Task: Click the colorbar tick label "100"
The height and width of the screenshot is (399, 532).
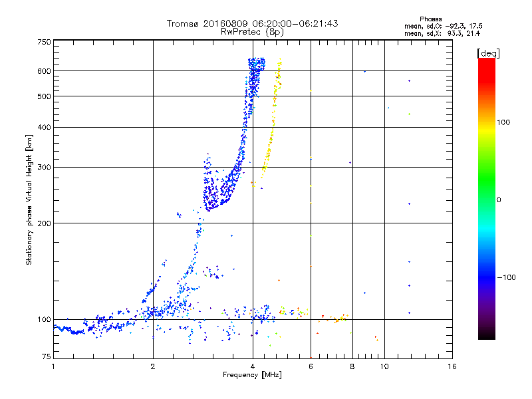Action: click(503, 122)
